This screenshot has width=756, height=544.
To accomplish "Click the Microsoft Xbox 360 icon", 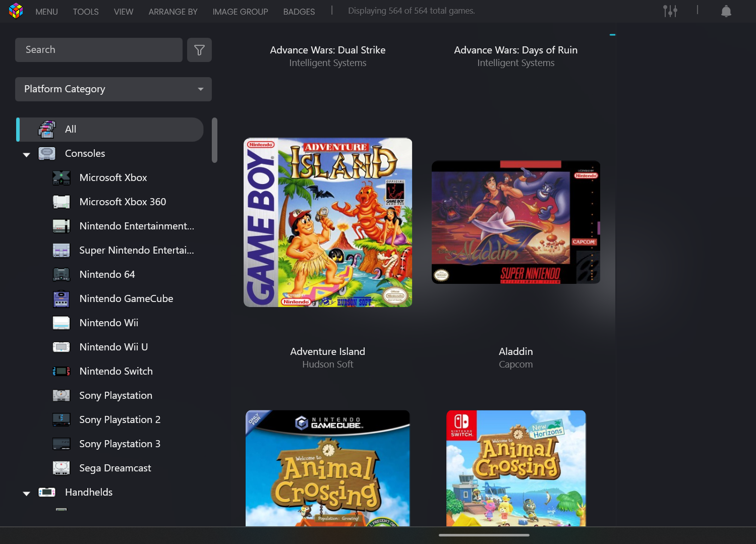I will tap(62, 202).
